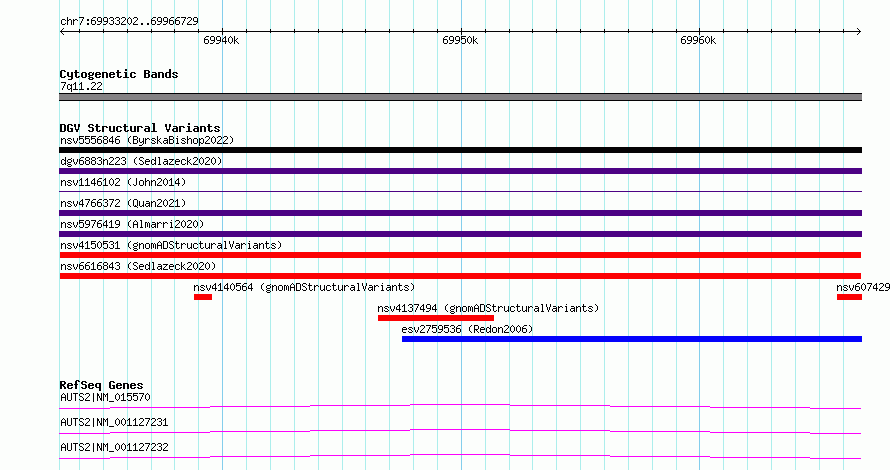Click the AUTS2|NM_015570 magenta transcript line
The image size is (890, 470).
point(460,406)
